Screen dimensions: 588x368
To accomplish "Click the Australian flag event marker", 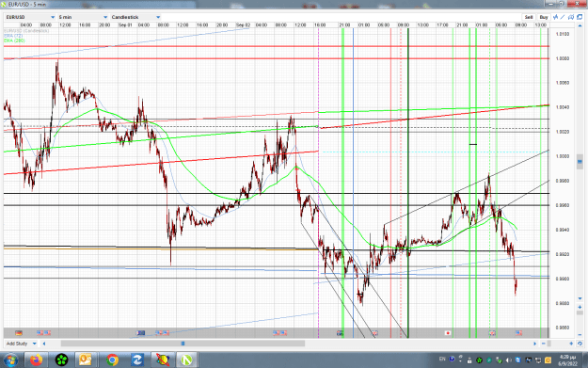I will (340, 333).
